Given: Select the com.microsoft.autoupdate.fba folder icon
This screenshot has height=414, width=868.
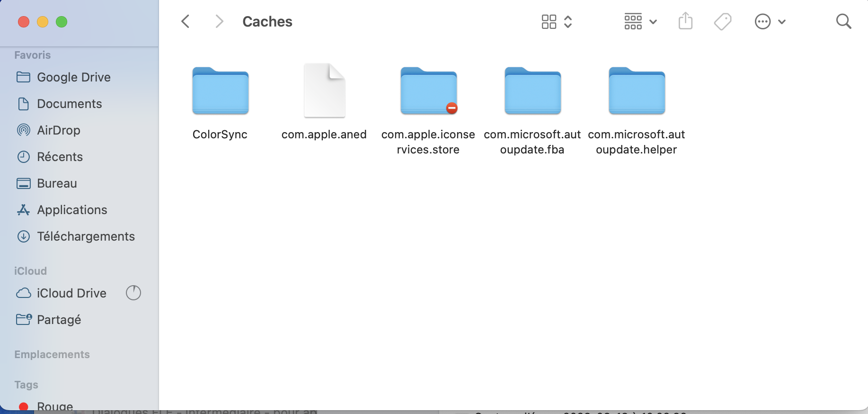Looking at the screenshot, I should pos(533,91).
